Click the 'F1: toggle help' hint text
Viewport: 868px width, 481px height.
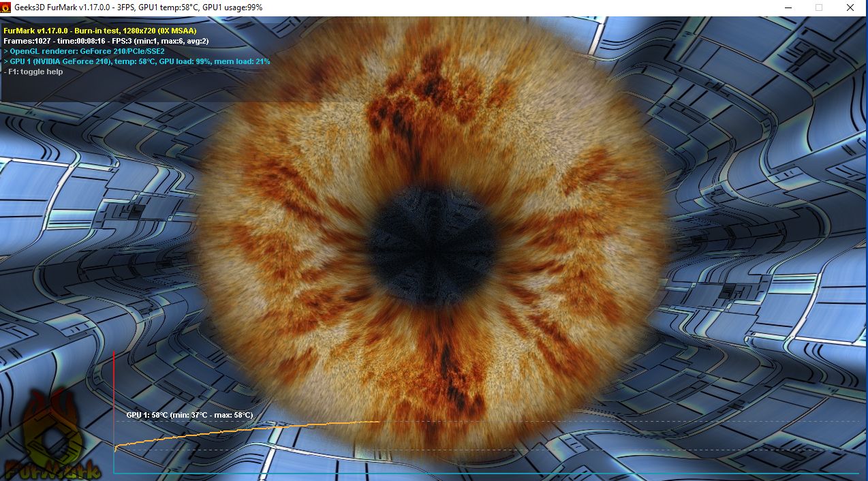pos(33,72)
